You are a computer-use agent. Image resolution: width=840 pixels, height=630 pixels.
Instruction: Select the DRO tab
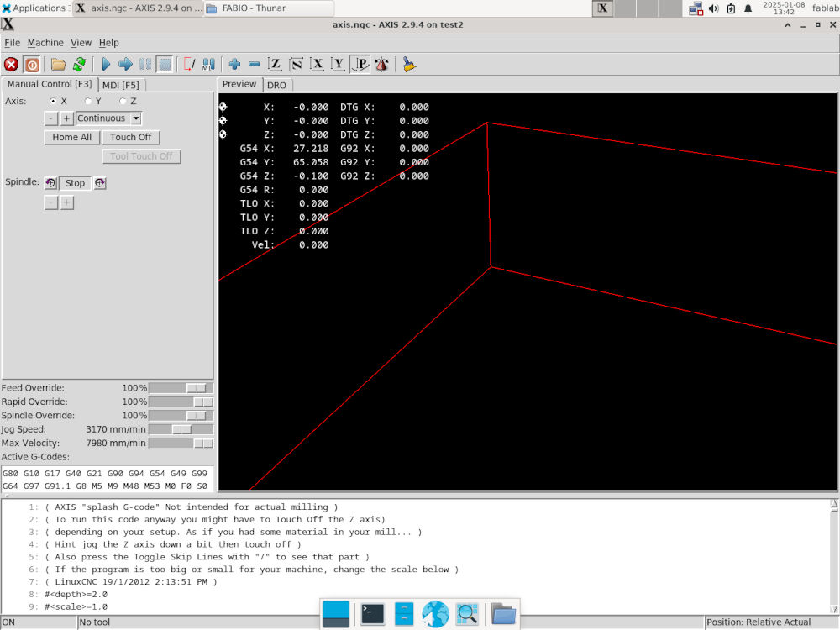pyautogui.click(x=276, y=85)
